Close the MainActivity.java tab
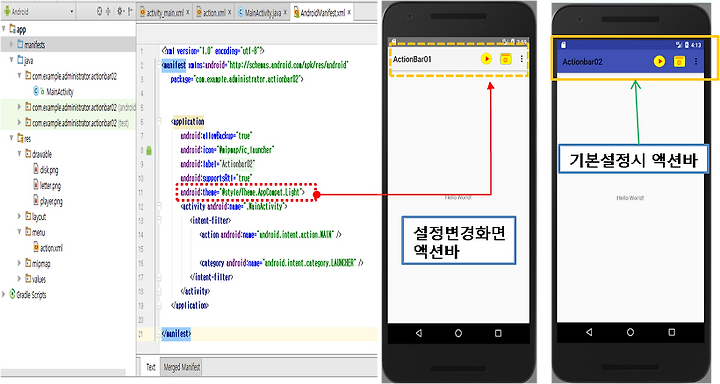 [x=285, y=13]
